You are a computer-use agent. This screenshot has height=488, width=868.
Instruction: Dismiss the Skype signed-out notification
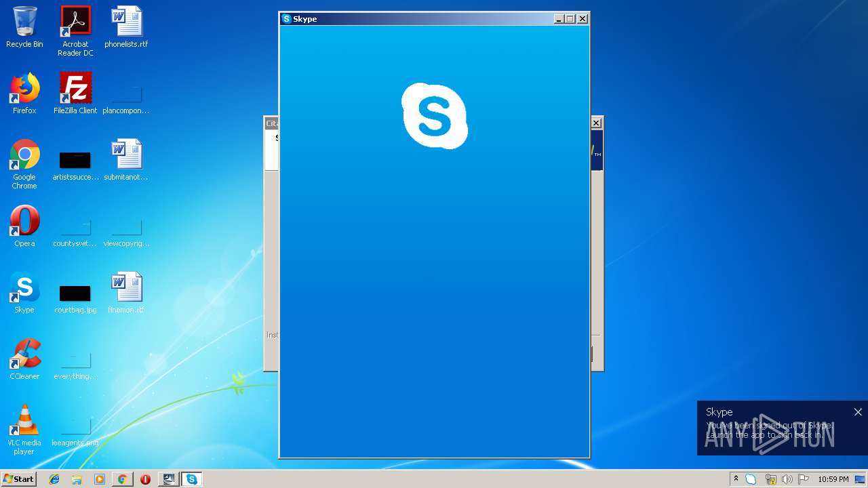(x=858, y=411)
